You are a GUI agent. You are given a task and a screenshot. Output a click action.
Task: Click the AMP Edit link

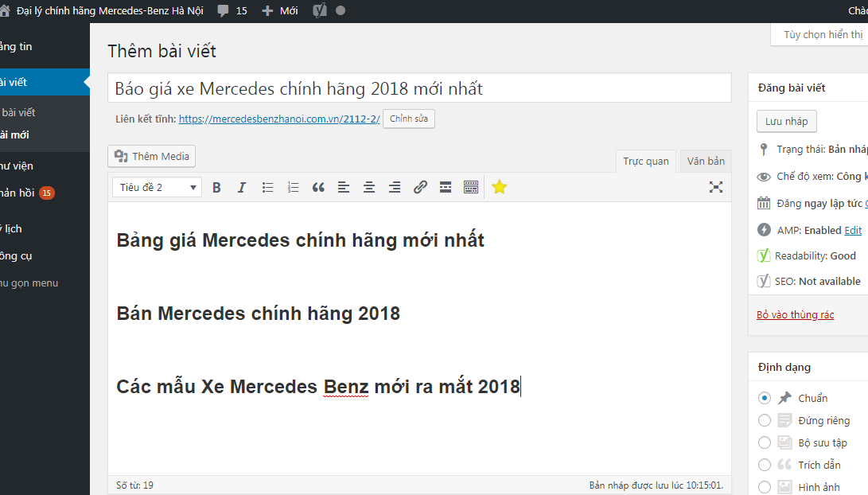click(x=853, y=230)
